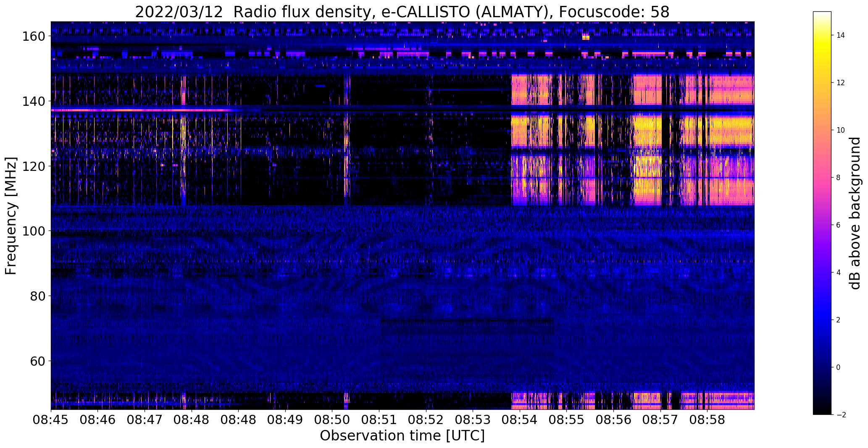Select the 100 MHz frequency tick label

point(33,231)
